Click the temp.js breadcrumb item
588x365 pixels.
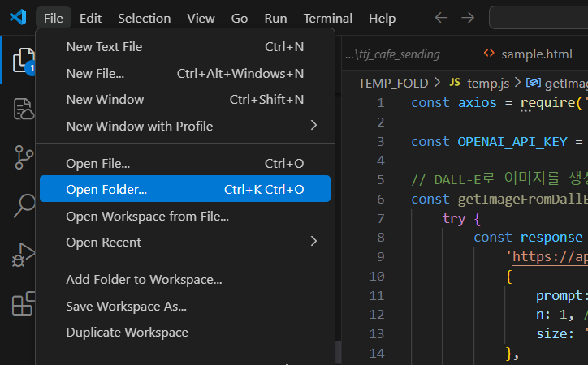484,83
